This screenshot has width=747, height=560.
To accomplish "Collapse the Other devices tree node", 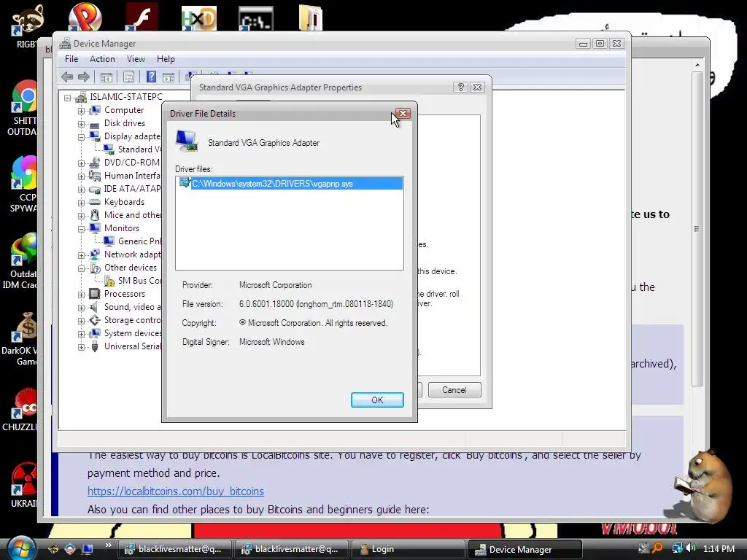I will click(x=81, y=268).
